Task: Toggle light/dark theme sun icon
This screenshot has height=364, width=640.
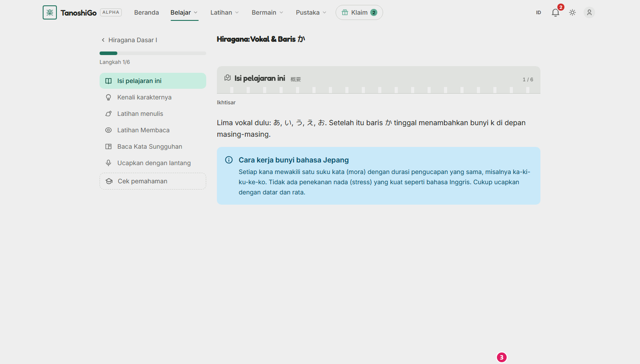Action: 572,12
